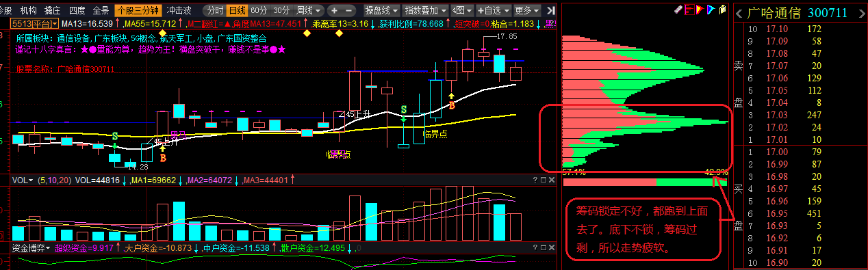Close the VOL indicator panel
This screenshot has width=868, height=270.
tap(552, 180)
